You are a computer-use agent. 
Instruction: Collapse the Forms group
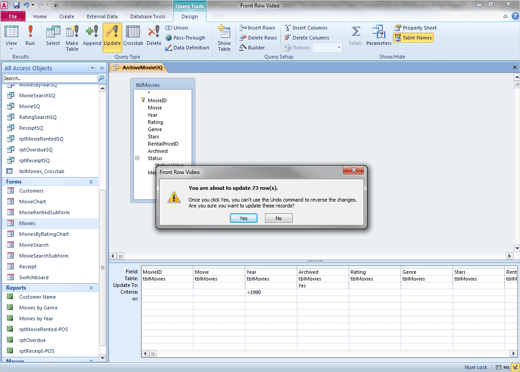(x=91, y=182)
